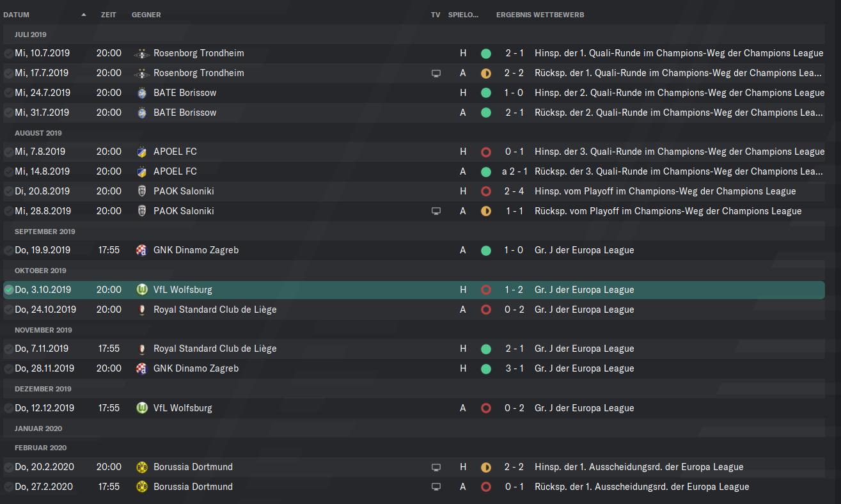Toggle the check circle for the 12.12.2019 match
The width and height of the screenshot is (841, 504).
tap(8, 408)
